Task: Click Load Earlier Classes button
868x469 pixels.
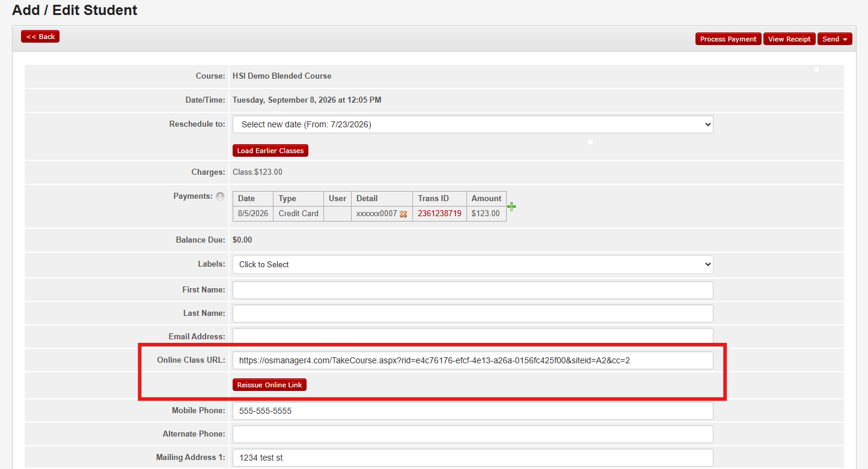Action: click(270, 151)
